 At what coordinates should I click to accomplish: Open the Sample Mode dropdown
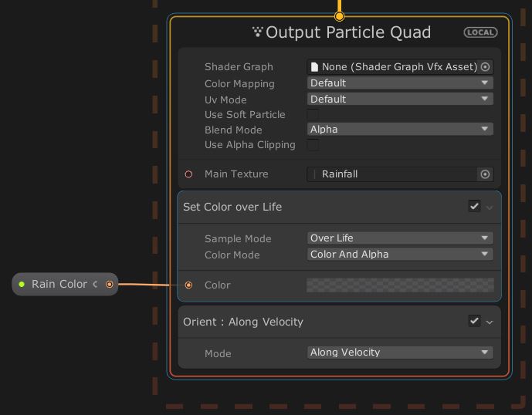pyautogui.click(x=400, y=238)
